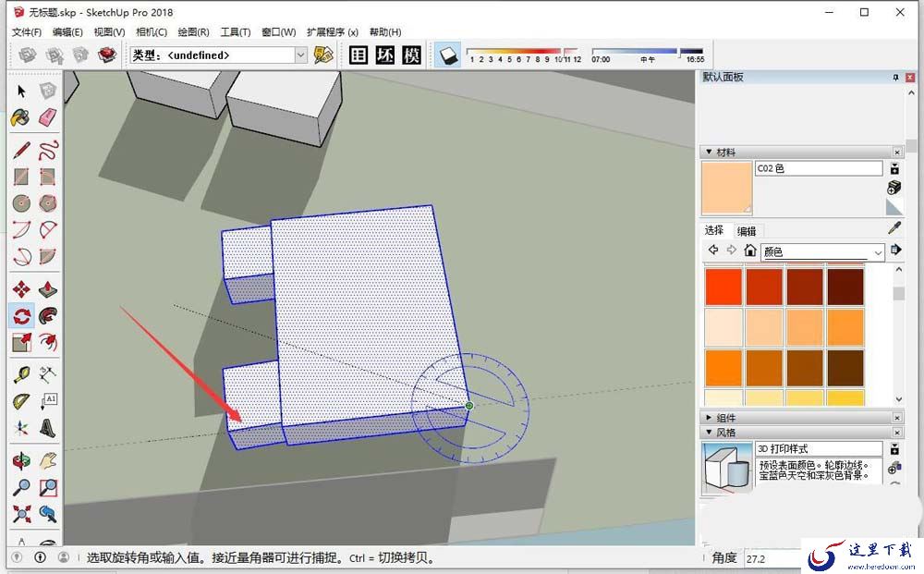Open the 视图(V) menu
Image resolution: width=924 pixels, height=574 pixels.
pyautogui.click(x=109, y=31)
